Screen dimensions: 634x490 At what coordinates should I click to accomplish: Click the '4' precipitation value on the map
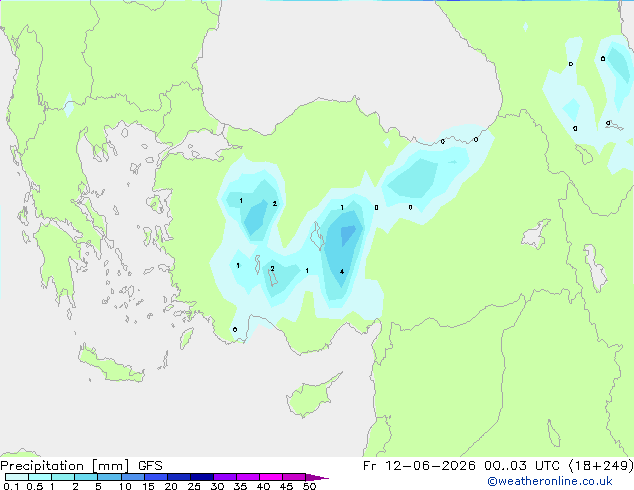click(x=342, y=272)
